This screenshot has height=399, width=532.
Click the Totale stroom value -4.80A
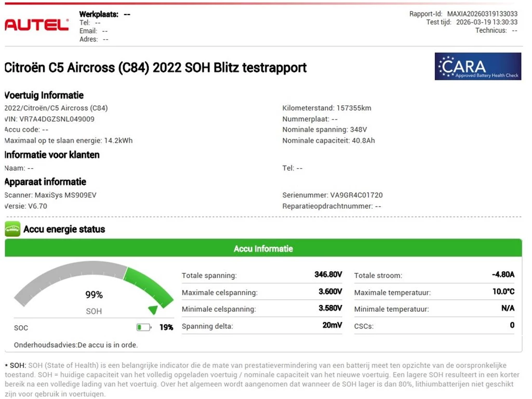coord(503,275)
